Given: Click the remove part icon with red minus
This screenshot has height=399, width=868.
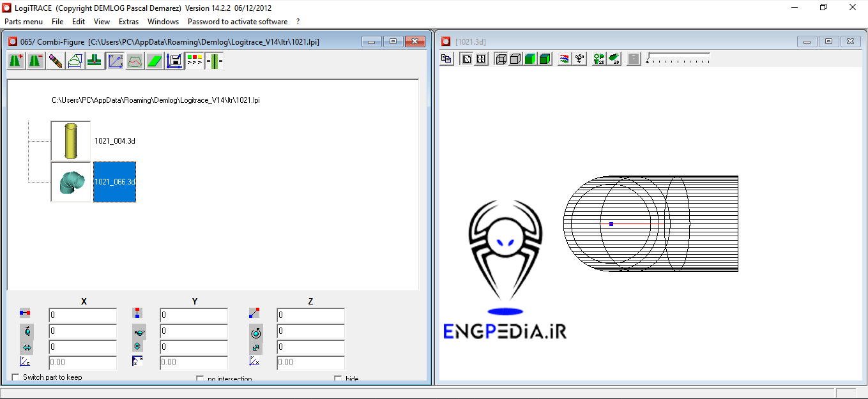Looking at the screenshot, I should [36, 61].
